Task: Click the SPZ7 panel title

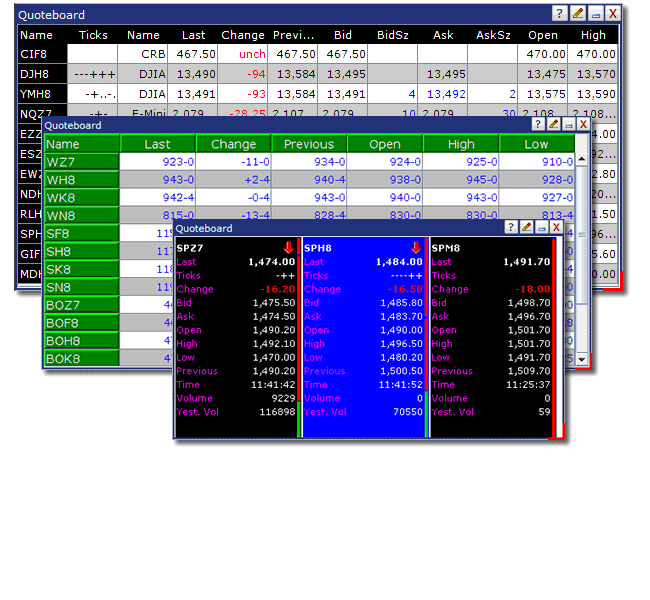Action: 189,248
